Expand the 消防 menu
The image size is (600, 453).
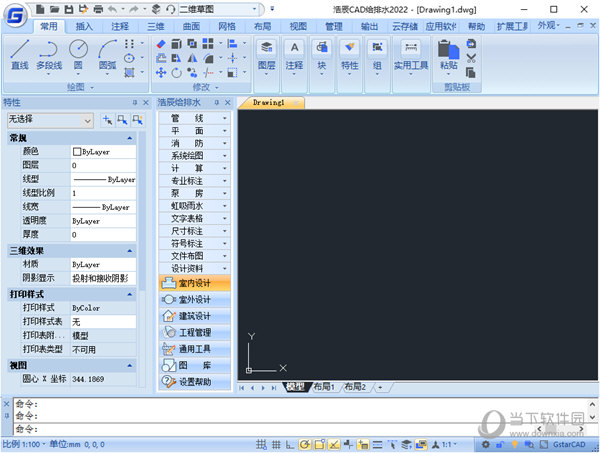point(194,143)
